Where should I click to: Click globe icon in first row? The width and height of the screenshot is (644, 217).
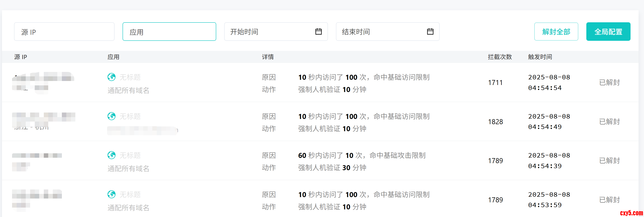112,77
